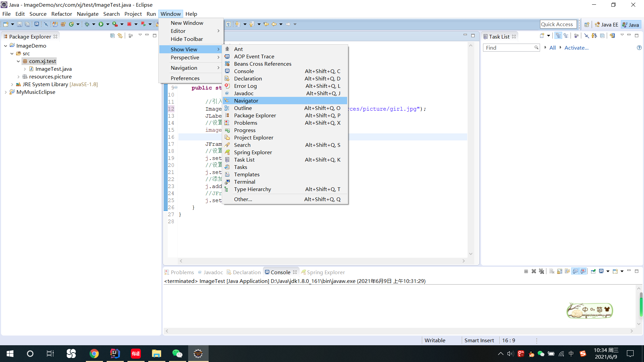
Task: Click the Quick Access search field
Action: 558,24
